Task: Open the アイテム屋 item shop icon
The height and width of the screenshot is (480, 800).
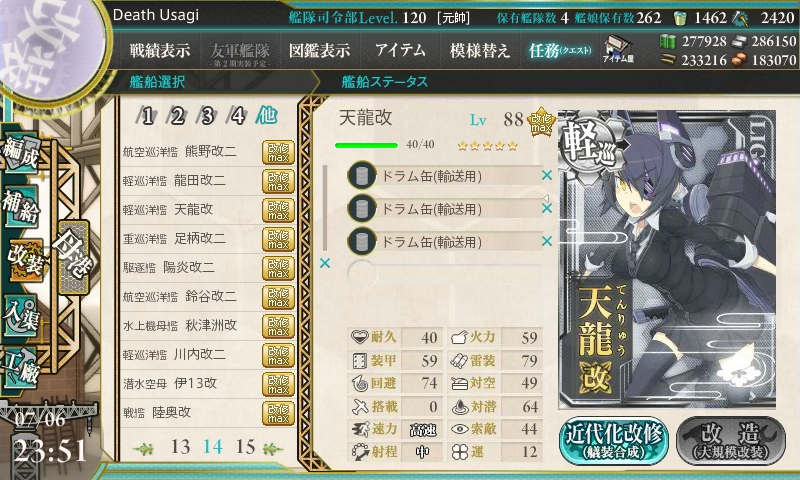Action: [618, 49]
